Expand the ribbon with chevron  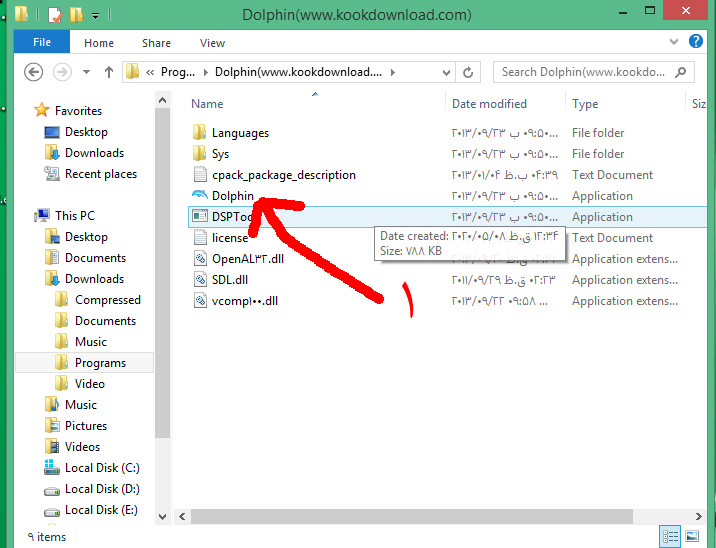point(674,42)
